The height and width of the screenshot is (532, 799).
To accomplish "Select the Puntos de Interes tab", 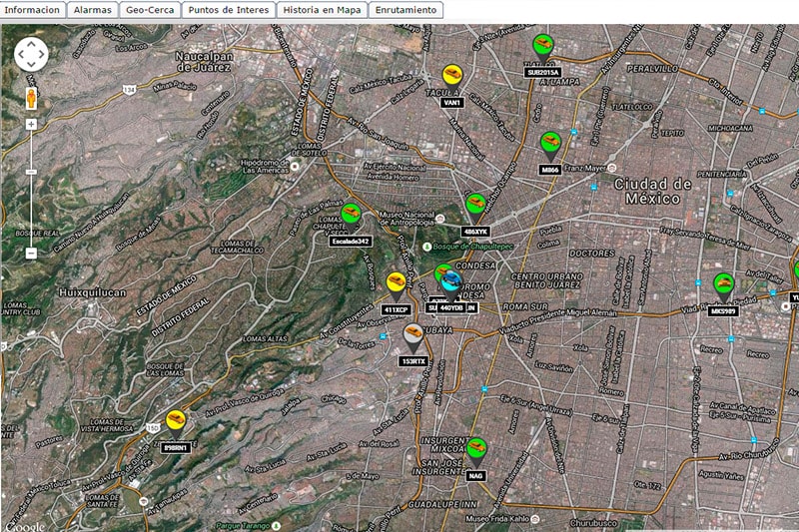I will (x=229, y=10).
